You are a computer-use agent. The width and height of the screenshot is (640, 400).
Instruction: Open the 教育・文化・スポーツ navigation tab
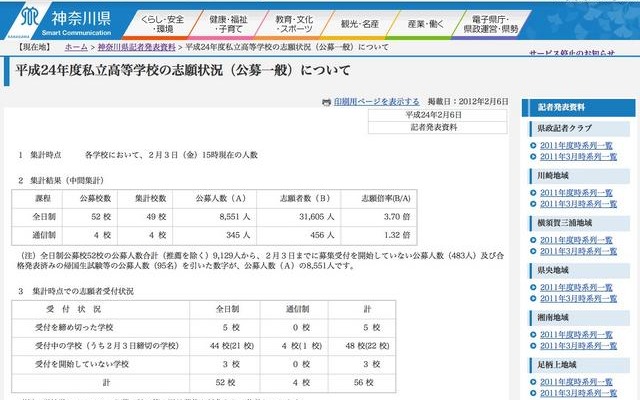[294, 24]
